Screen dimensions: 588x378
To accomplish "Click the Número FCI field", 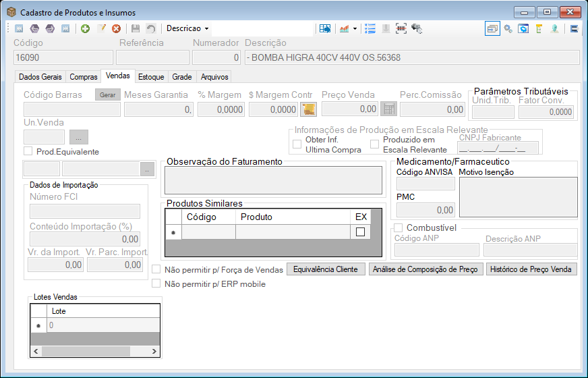I will coord(85,211).
